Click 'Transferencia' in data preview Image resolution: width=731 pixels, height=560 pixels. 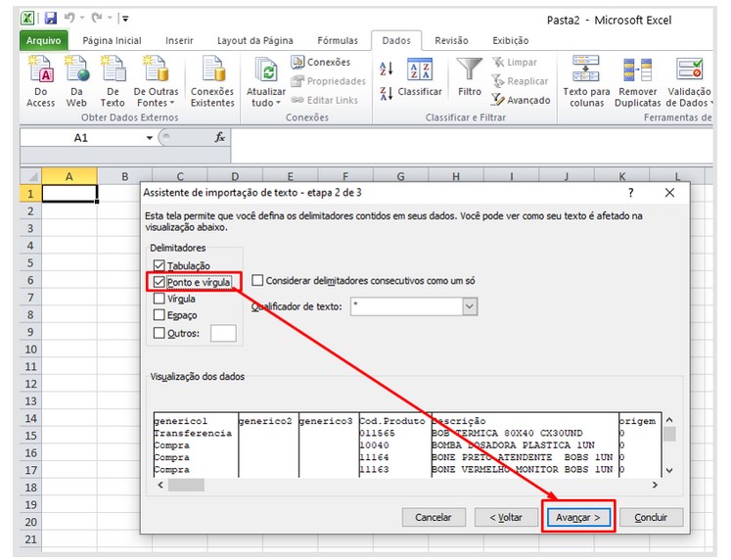(193, 433)
